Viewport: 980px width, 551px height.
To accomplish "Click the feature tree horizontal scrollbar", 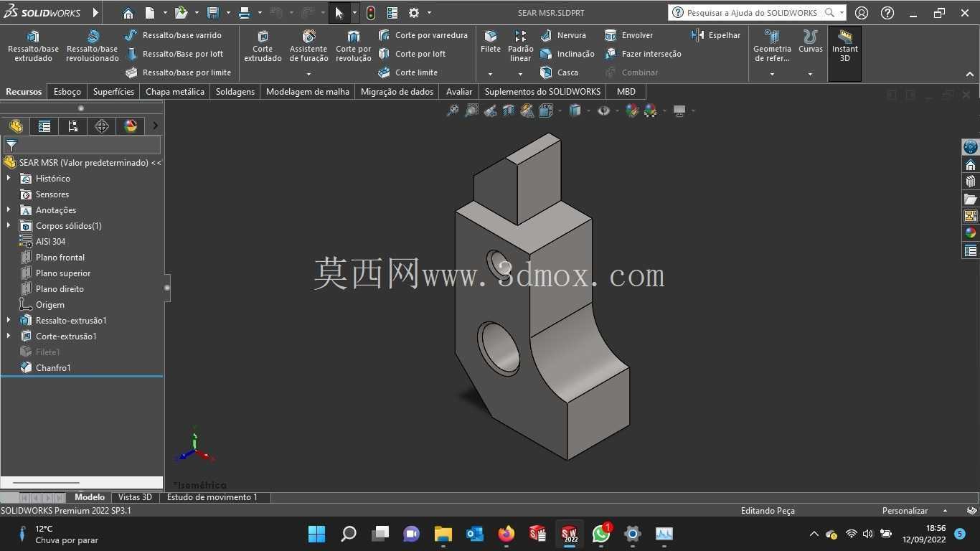I will (x=46, y=483).
